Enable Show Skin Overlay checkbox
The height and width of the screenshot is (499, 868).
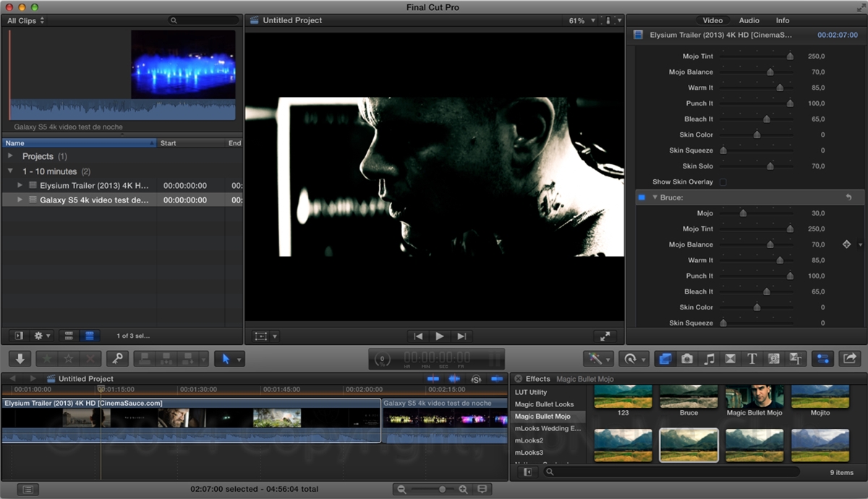coord(723,182)
